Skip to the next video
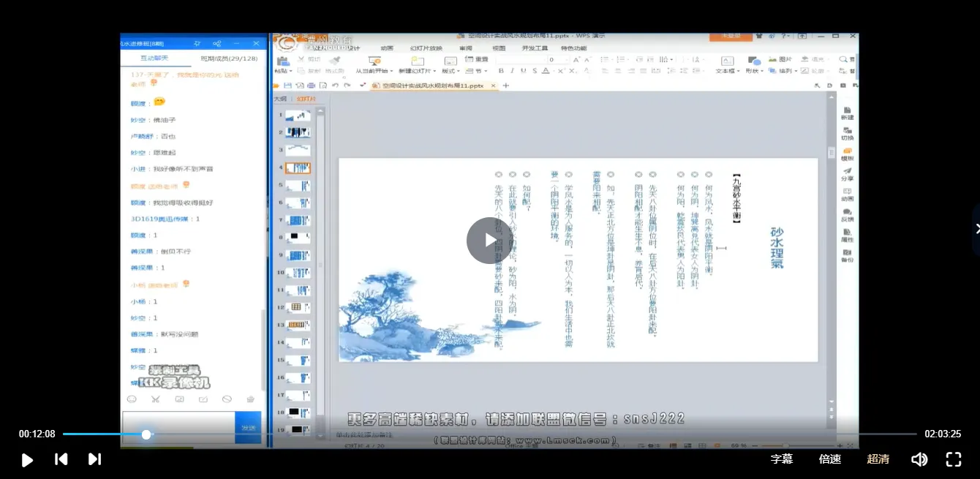This screenshot has width=980, height=479. 94,459
